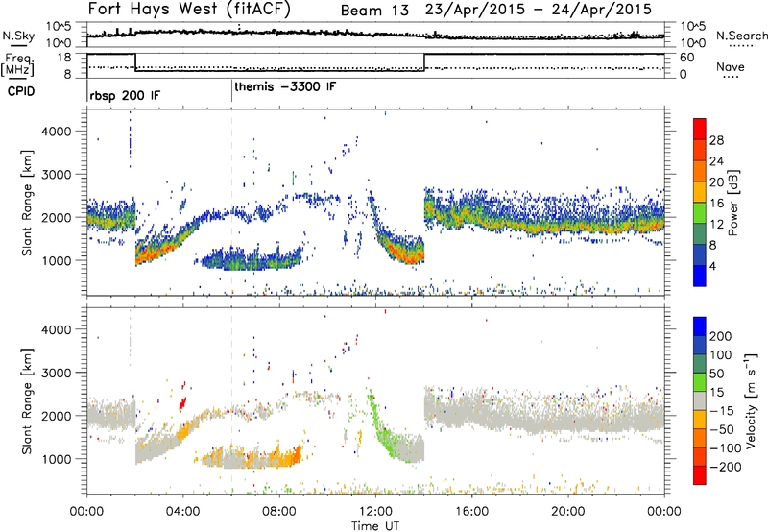The image size is (768, 532).
Task: Click the "12:00" time tick label
Action: pyautogui.click(x=375, y=512)
